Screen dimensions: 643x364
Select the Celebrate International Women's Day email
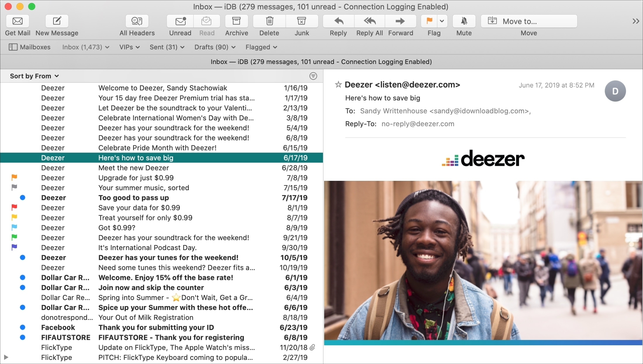(x=162, y=118)
